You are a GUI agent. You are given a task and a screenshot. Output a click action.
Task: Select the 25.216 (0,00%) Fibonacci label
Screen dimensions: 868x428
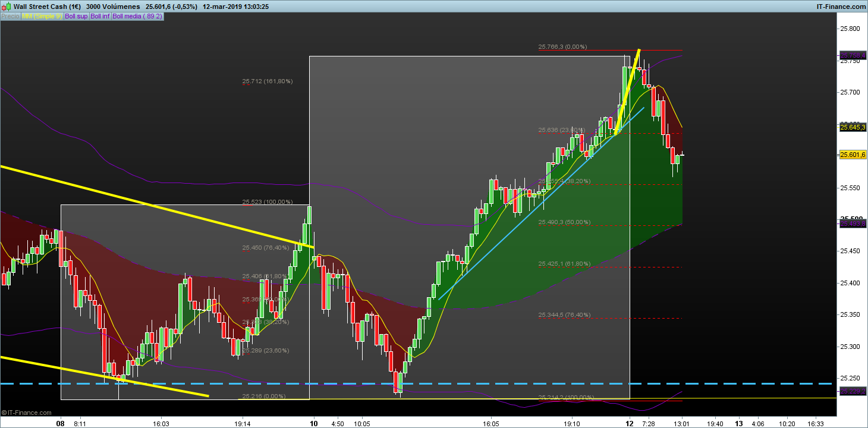click(263, 396)
